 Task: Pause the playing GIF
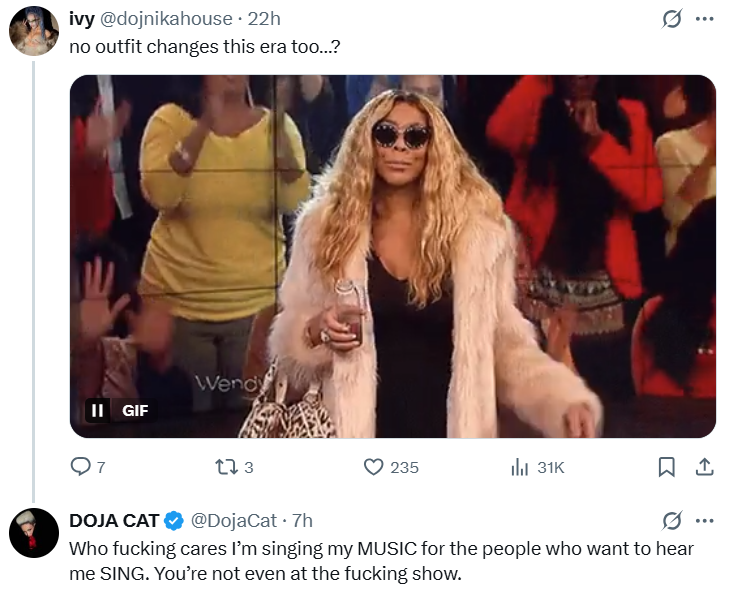[97, 410]
